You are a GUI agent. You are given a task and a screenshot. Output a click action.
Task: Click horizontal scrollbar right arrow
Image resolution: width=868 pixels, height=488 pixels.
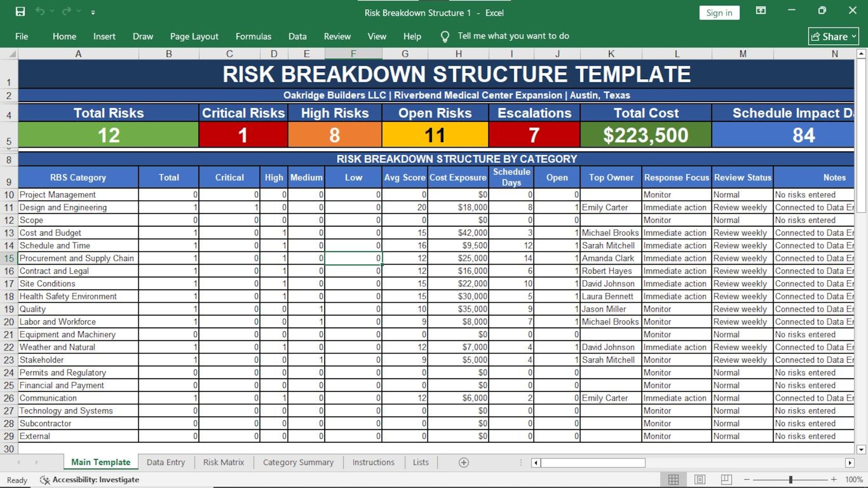849,463
